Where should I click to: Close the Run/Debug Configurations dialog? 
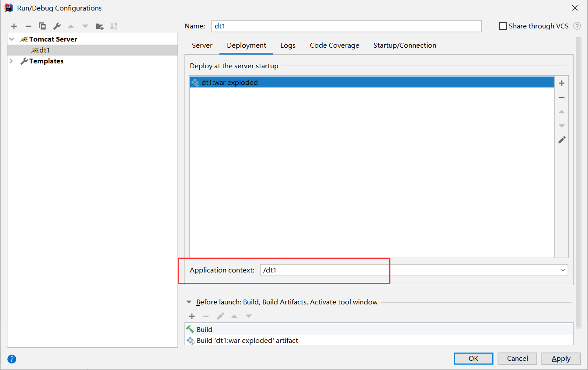coord(574,8)
